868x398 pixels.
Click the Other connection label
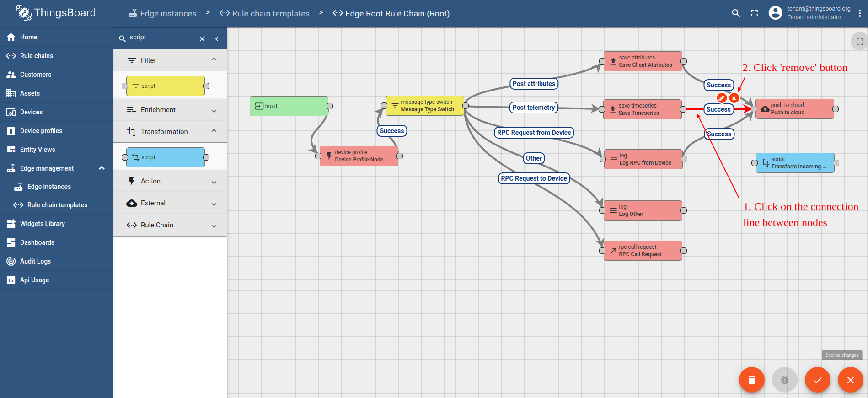coord(534,158)
